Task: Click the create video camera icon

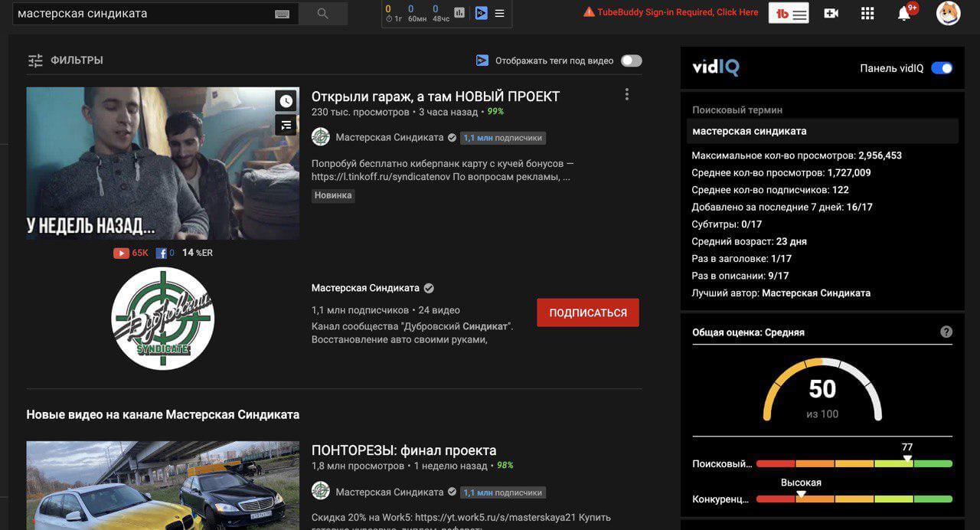Action: 831,13
